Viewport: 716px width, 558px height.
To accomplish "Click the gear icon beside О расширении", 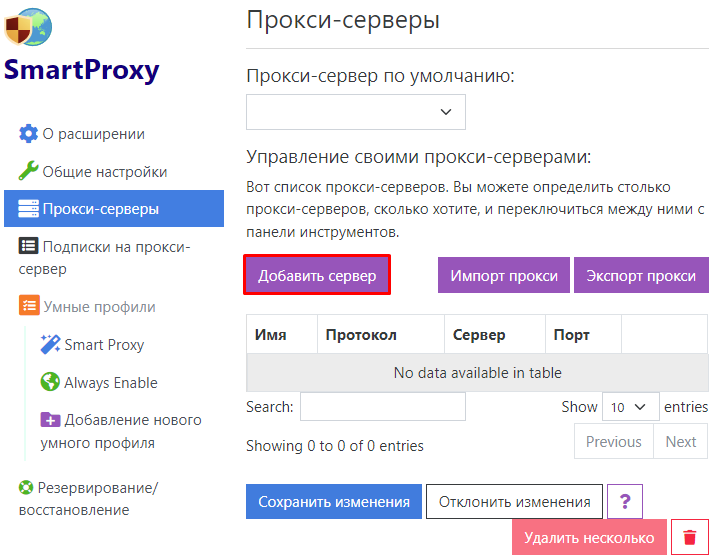I will [28, 134].
